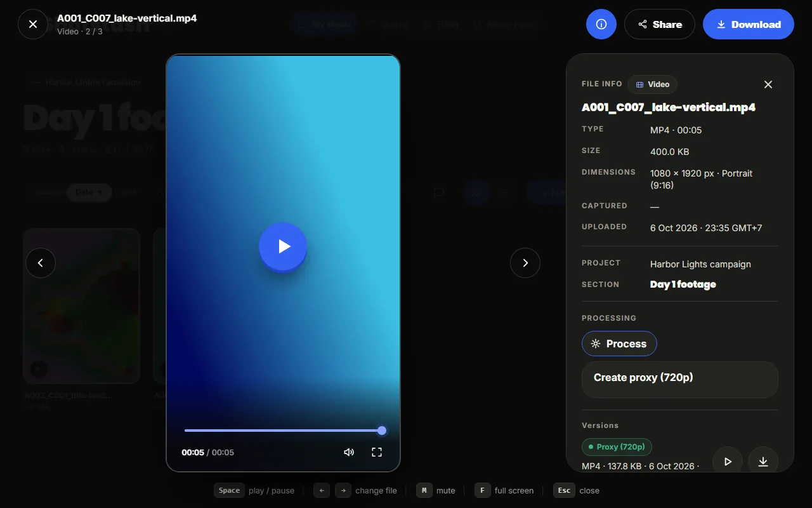The height and width of the screenshot is (508, 812).
Task: Click the 'Esc' close key hint
Action: (564, 490)
